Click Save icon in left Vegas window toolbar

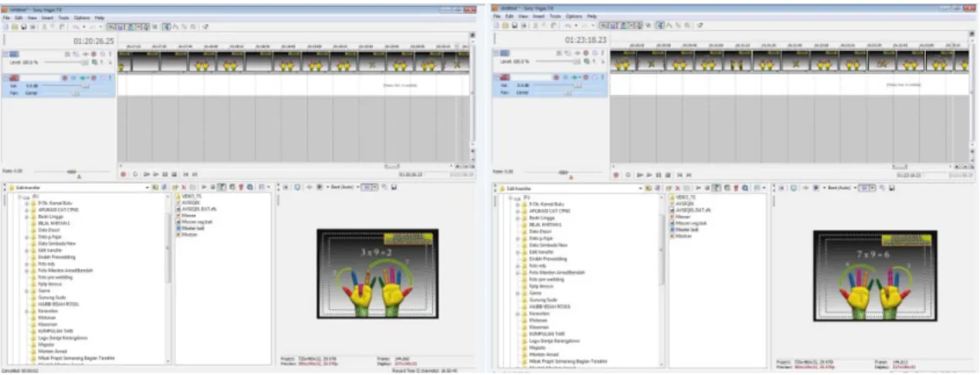tap(24, 27)
